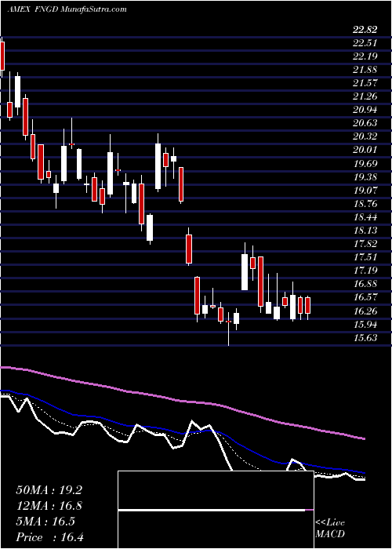Viewport: 392px width, 549px height.
Task: Click the 19.07 price axis label
Action: pos(365,190)
